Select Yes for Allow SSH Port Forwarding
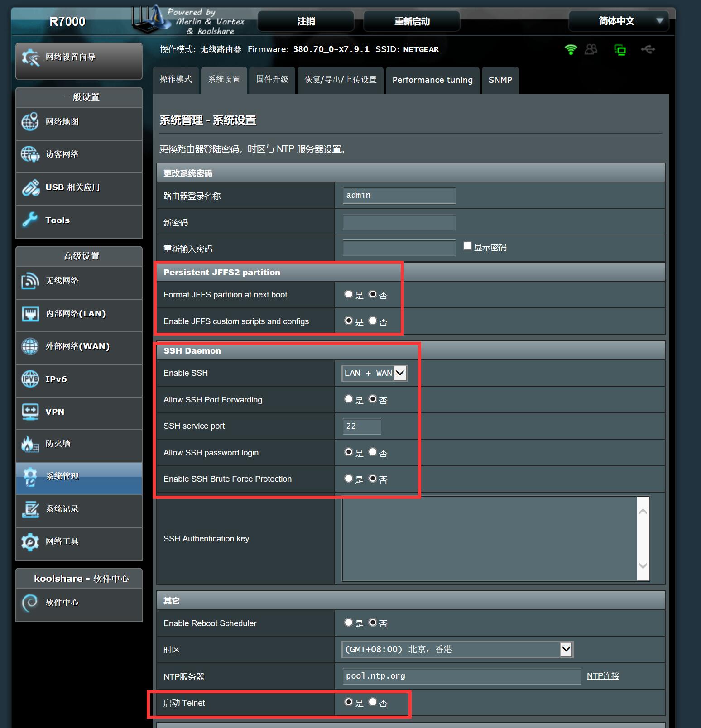Image resolution: width=701 pixels, height=728 pixels. (348, 399)
